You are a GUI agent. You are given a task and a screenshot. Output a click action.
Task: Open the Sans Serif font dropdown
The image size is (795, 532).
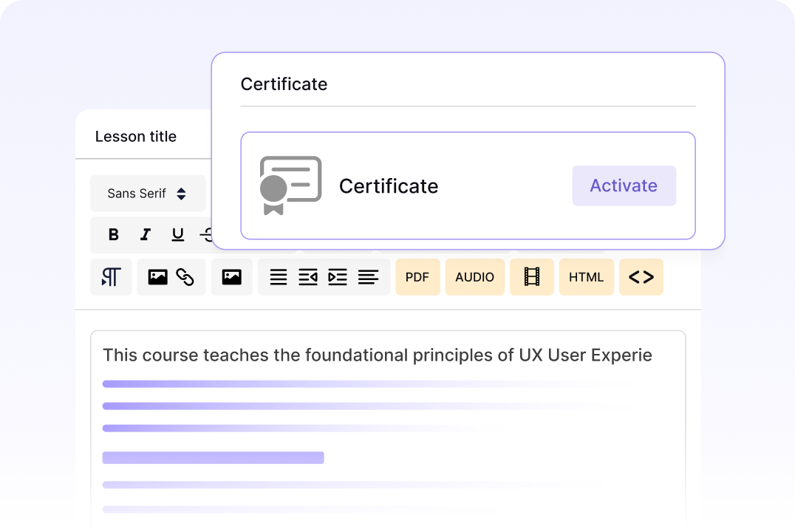coord(148,194)
